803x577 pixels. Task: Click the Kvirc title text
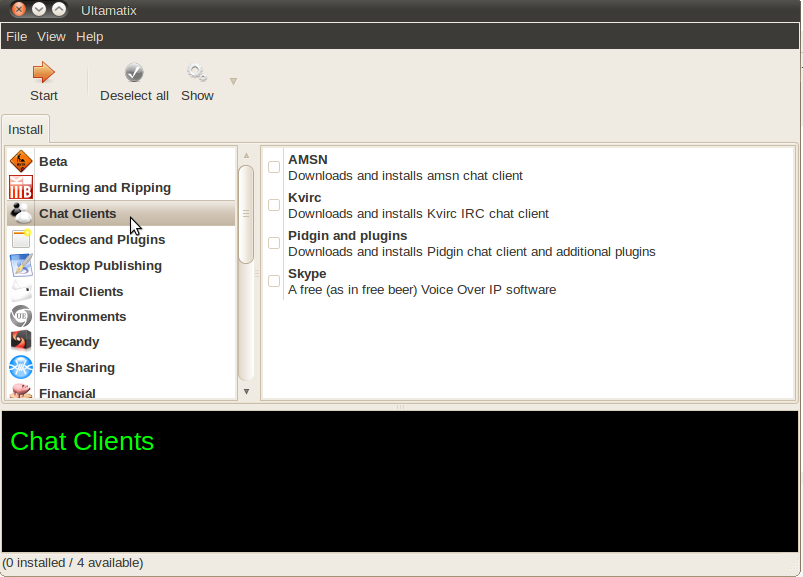[x=305, y=198]
